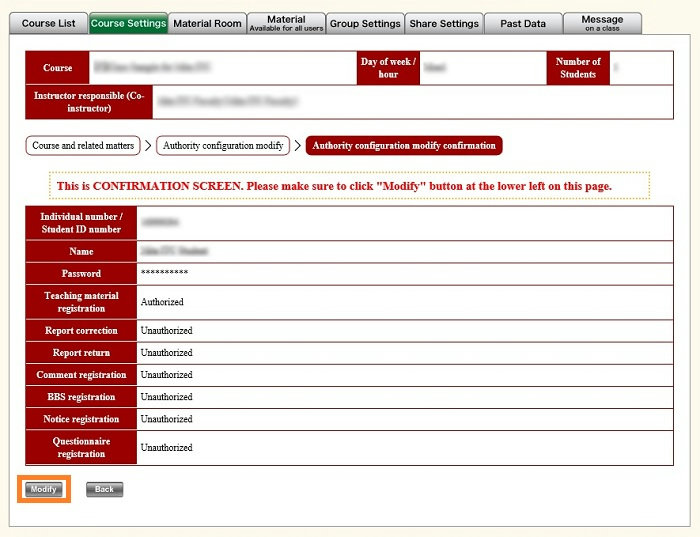Screen dimensions: 700x537
Task: Click the Report correction row label
Action: [81, 331]
